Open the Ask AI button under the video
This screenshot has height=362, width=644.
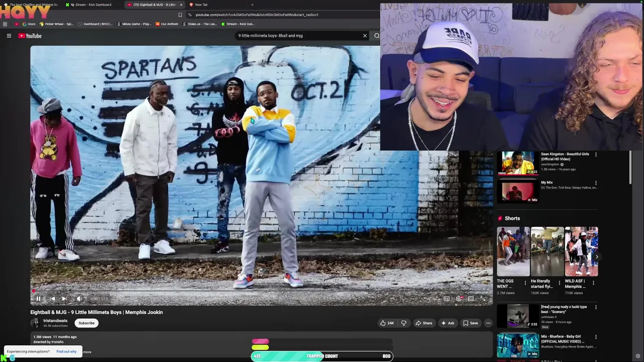click(x=447, y=323)
